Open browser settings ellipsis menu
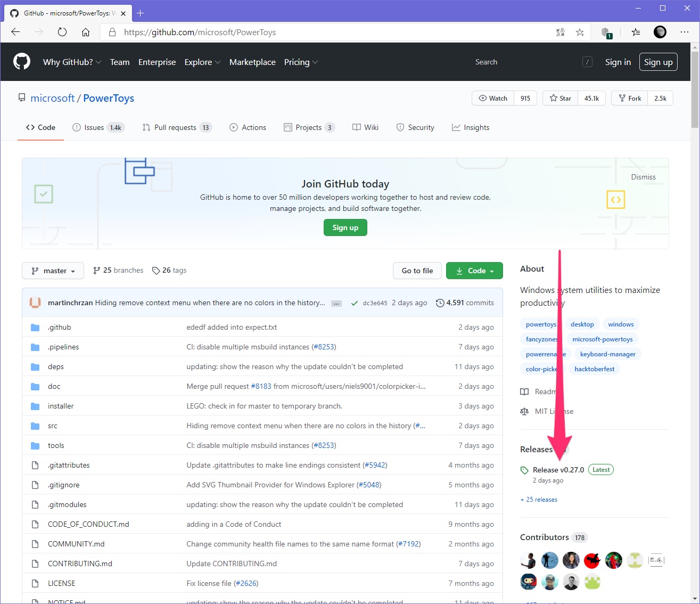700x604 pixels. 685,32
